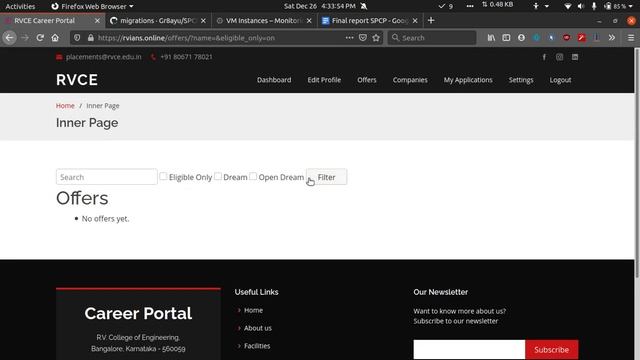
Task: Click the Filter button
Action: (327, 177)
